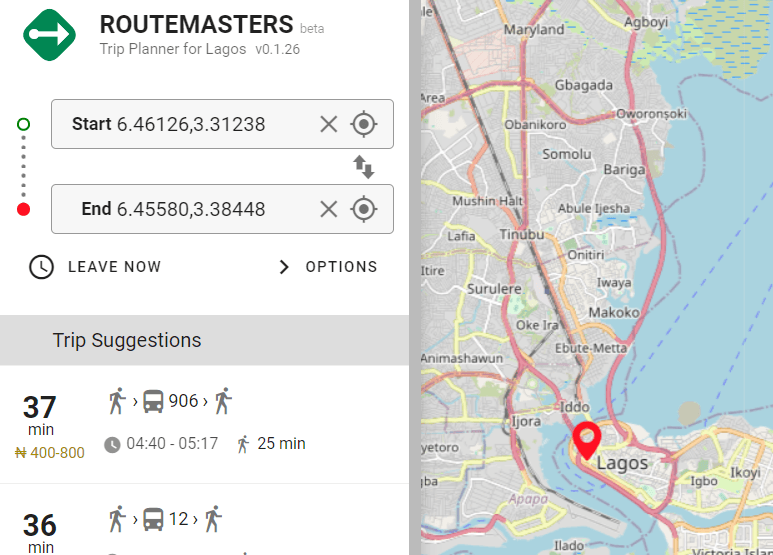The image size is (773, 555).
Task: Click the red destination pin on map
Action: [586, 438]
